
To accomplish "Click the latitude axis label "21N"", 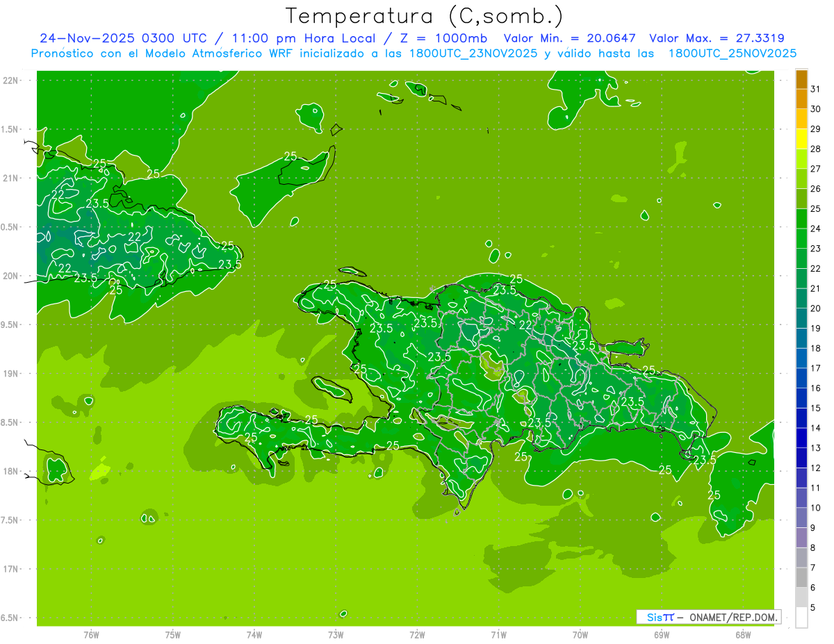I will [10, 179].
